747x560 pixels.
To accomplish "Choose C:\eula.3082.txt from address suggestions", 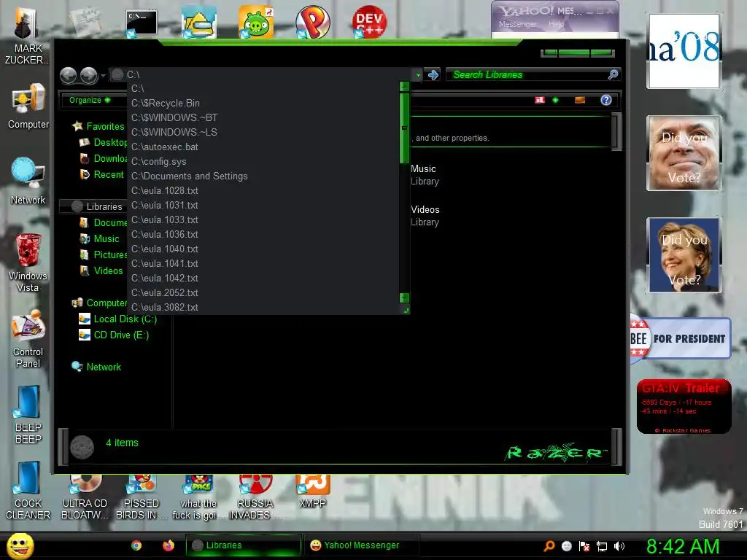I will pos(264,307).
